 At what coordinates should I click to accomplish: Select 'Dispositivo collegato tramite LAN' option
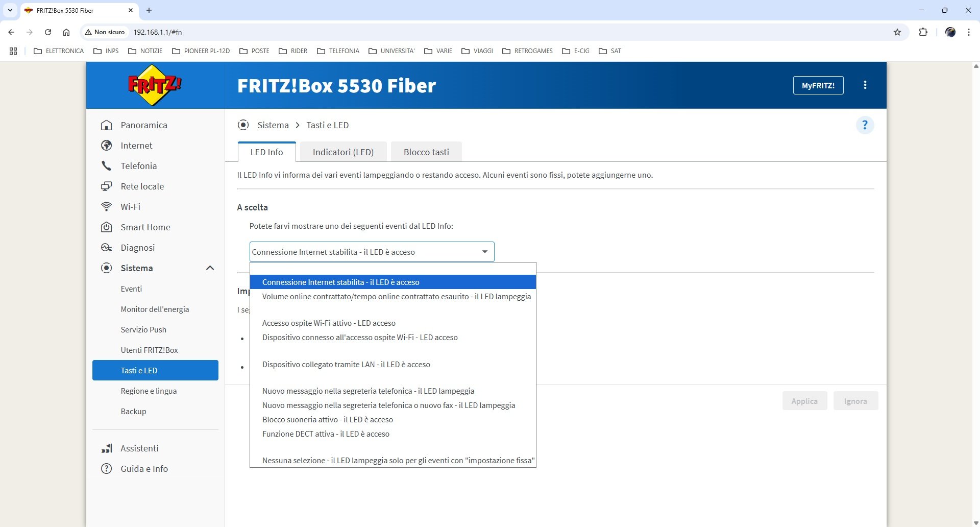click(x=393, y=365)
